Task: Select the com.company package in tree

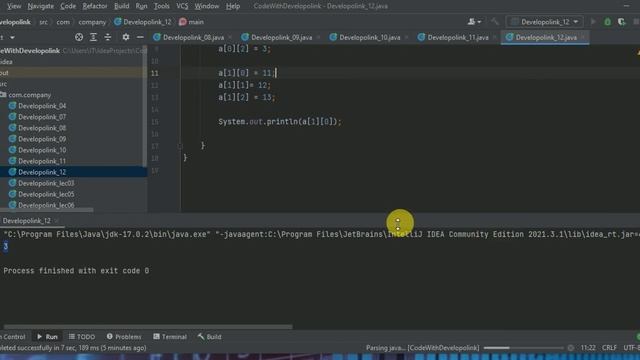Action: (x=29, y=95)
